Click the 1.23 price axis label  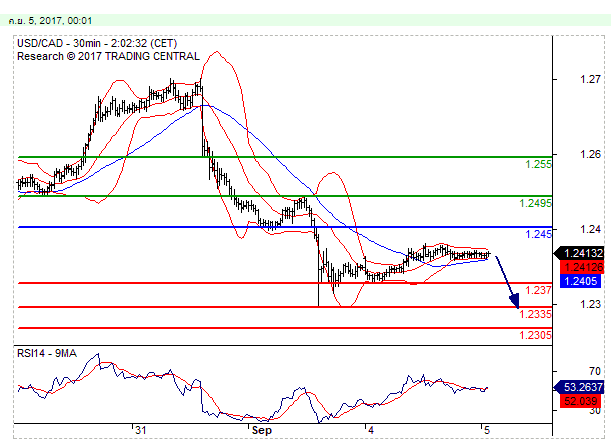tap(590, 304)
